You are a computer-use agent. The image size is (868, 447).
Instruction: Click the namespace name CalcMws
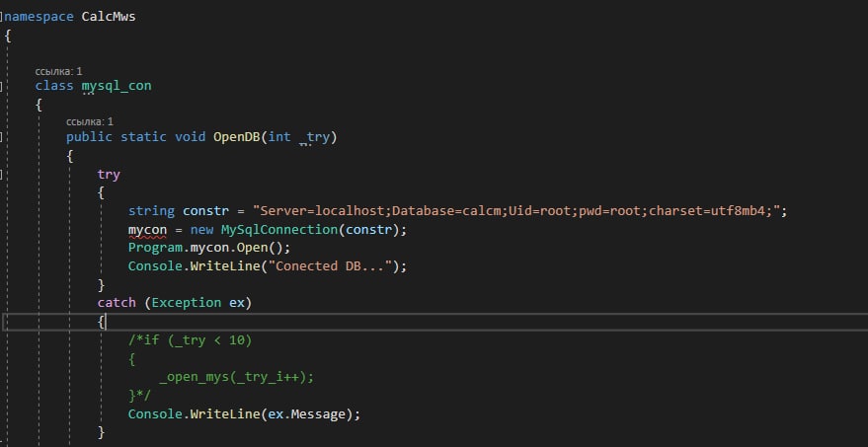pos(109,17)
